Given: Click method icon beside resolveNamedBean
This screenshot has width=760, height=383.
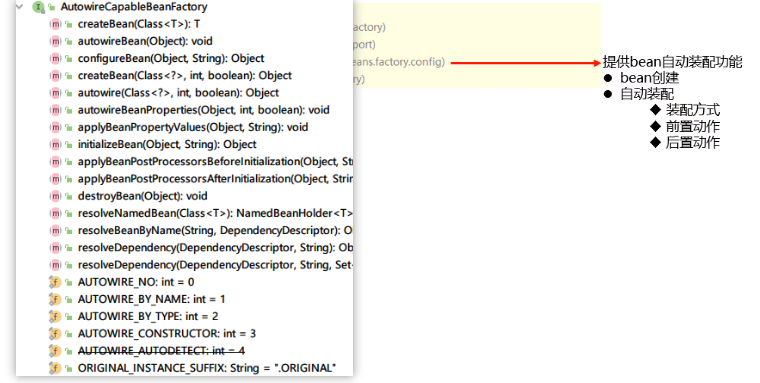Looking at the screenshot, I should click(56, 213).
